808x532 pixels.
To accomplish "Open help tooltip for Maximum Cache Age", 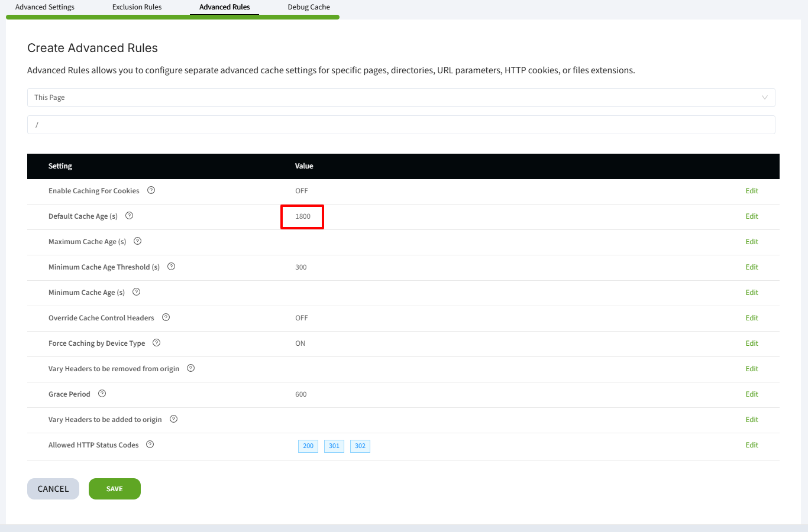I will coord(137,241).
